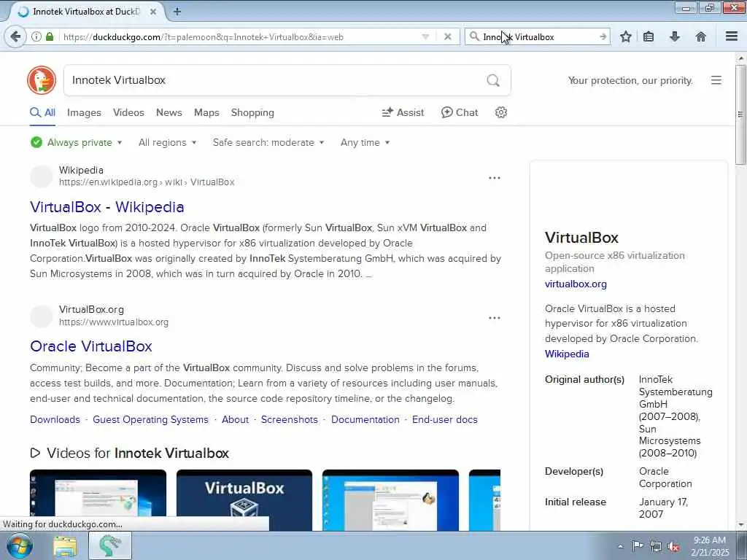Open network status tray icon
Screen dimensions: 747x560
(x=656, y=546)
